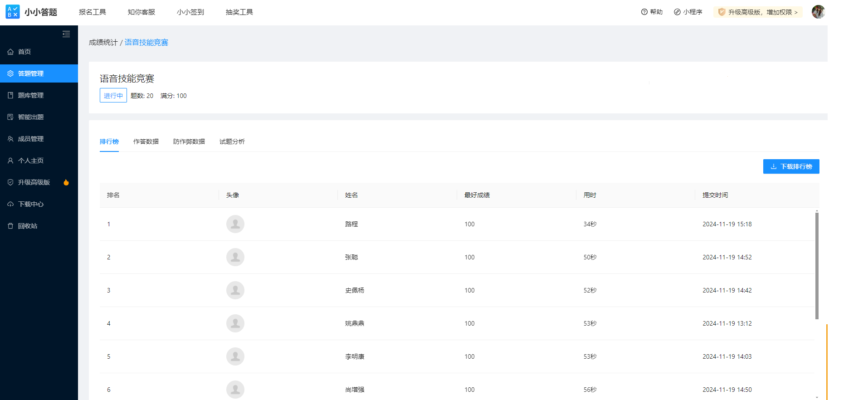Click 升级高级版 in the sidebar
Screen dimensions: 868x400
34,182
